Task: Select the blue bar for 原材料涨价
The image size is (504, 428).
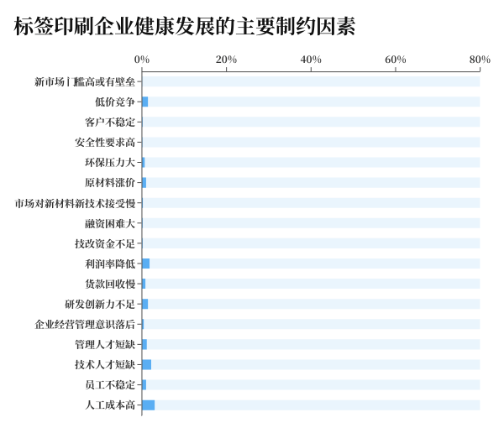Action: click(x=144, y=183)
